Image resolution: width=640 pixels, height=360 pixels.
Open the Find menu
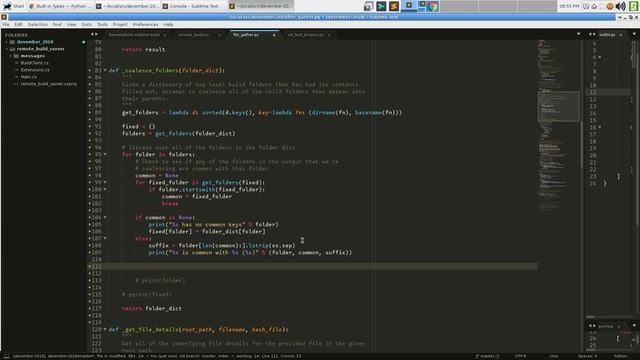(x=57, y=24)
